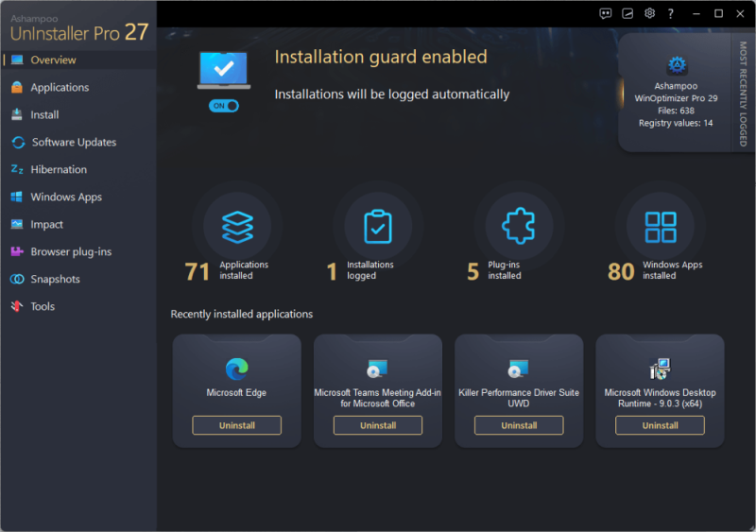756x532 pixels.
Task: Click the '5' plug-ins installed count
Action: coord(473,271)
